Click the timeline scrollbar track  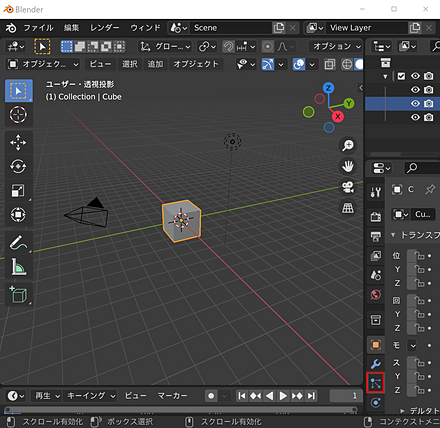[181, 410]
